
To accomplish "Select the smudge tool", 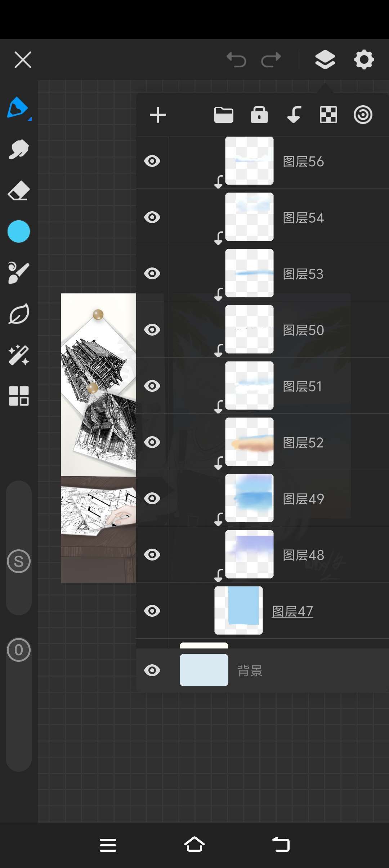I will point(18,149).
